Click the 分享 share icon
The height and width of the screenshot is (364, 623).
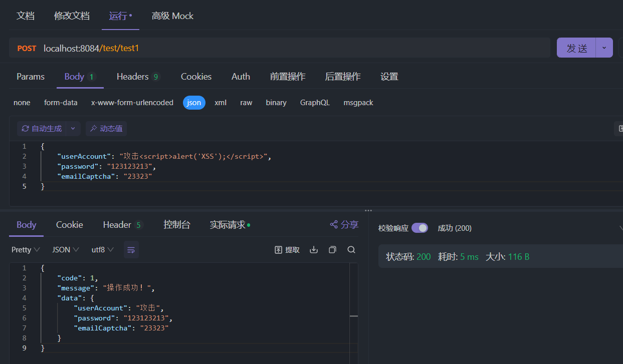tap(334, 225)
